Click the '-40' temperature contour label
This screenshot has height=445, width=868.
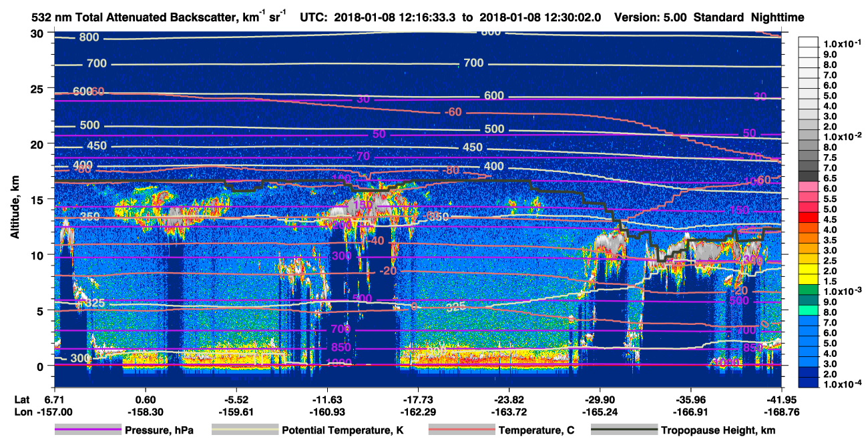(375, 240)
